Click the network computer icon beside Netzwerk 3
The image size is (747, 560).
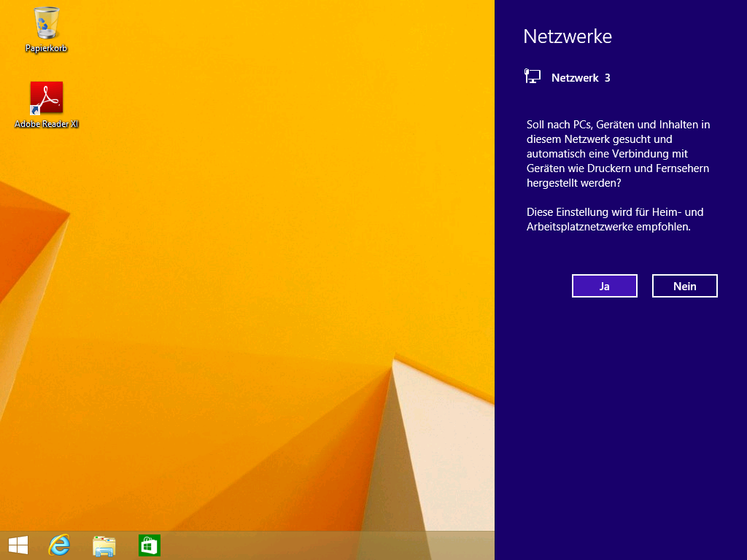click(x=532, y=76)
